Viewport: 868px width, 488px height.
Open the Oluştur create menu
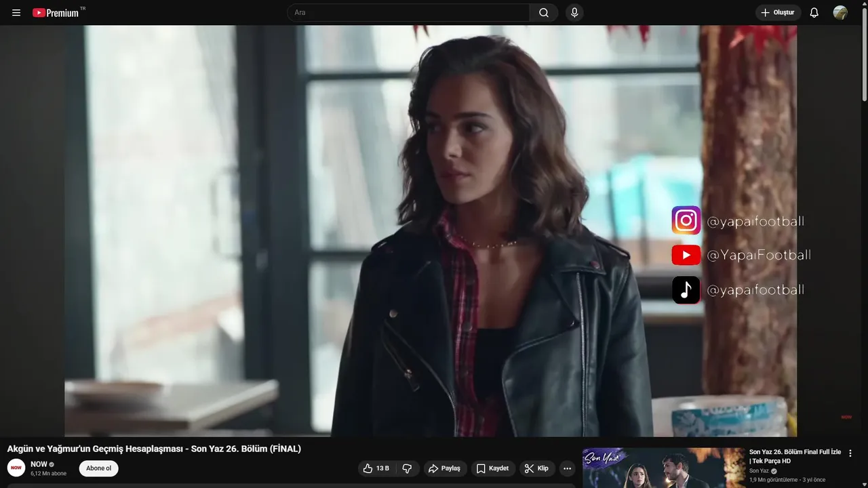click(778, 13)
